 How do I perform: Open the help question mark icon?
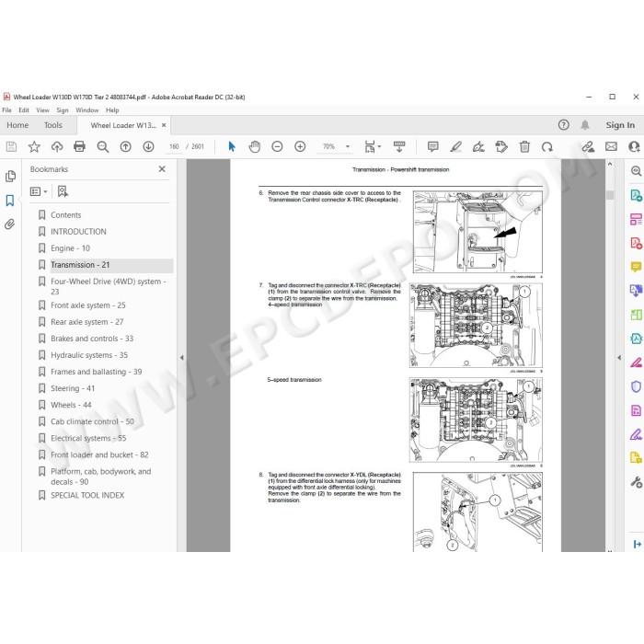pos(563,125)
